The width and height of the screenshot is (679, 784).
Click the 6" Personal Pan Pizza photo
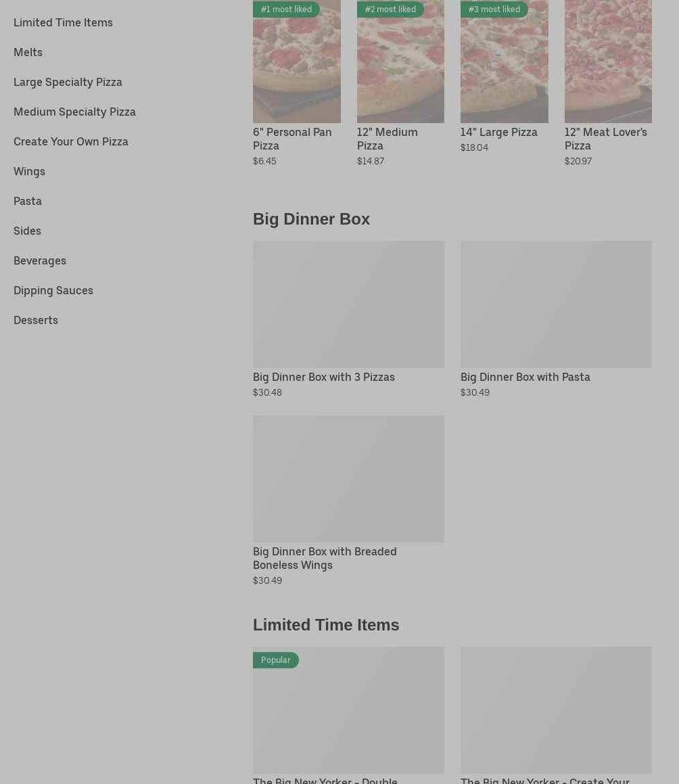click(x=296, y=68)
